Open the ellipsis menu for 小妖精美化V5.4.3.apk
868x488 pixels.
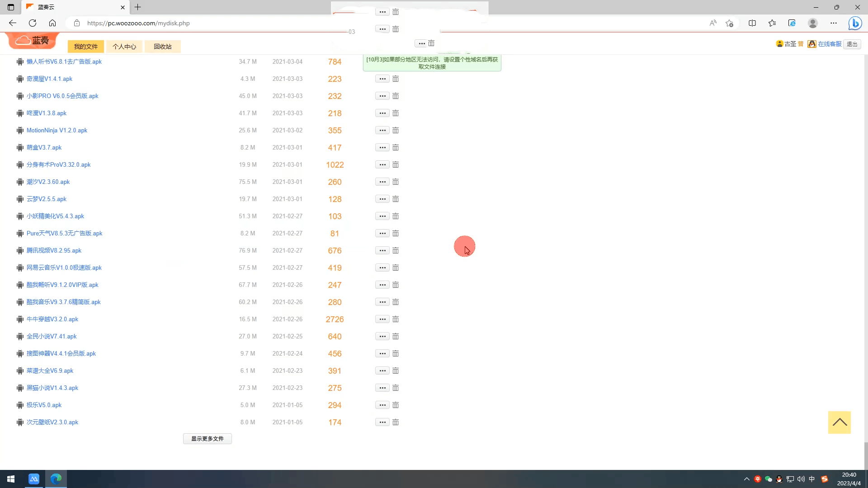click(382, 216)
